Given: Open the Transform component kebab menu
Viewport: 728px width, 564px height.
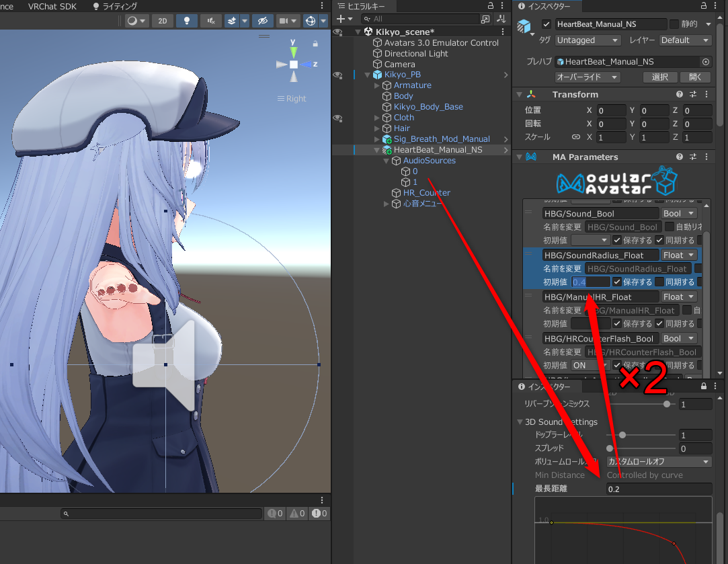Looking at the screenshot, I should [x=706, y=94].
